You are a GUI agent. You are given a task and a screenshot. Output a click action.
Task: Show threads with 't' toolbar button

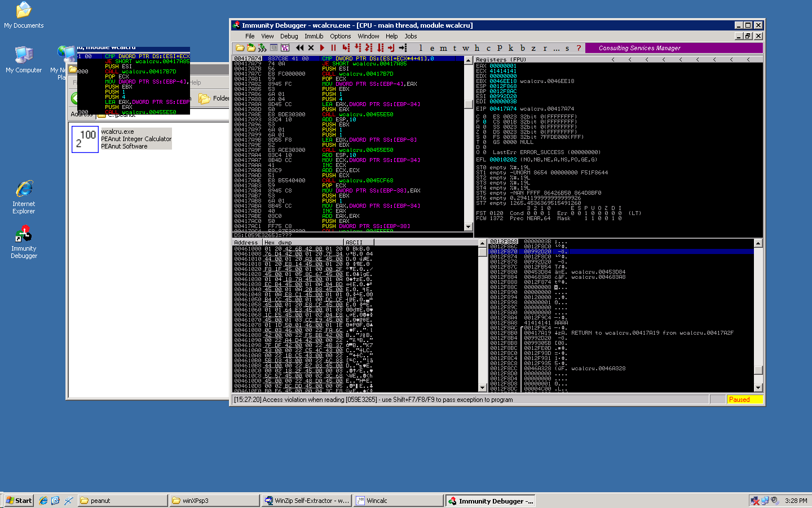click(454, 48)
